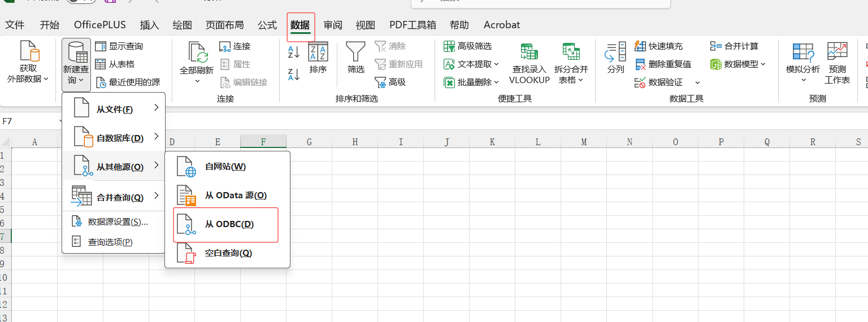Click the 连接 button
The height and width of the screenshot is (322, 868).
[235, 46]
